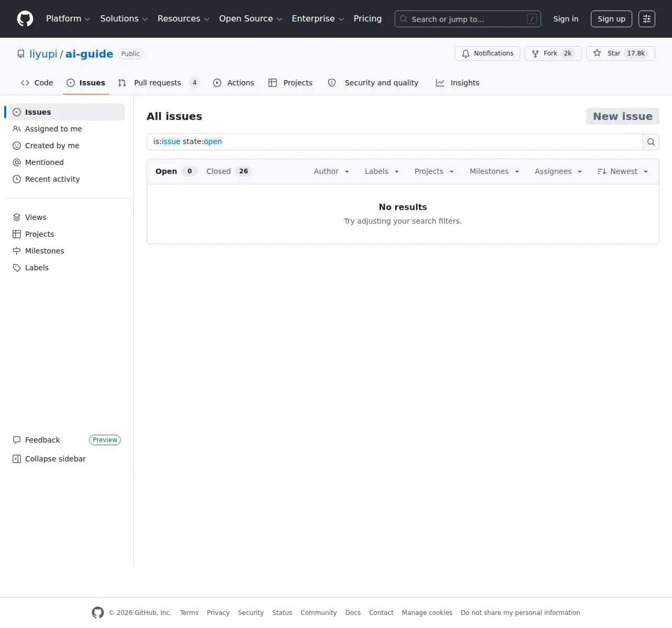
Task: Open the Projects filter dropdown in the issues toolbar
Action: pos(434,171)
